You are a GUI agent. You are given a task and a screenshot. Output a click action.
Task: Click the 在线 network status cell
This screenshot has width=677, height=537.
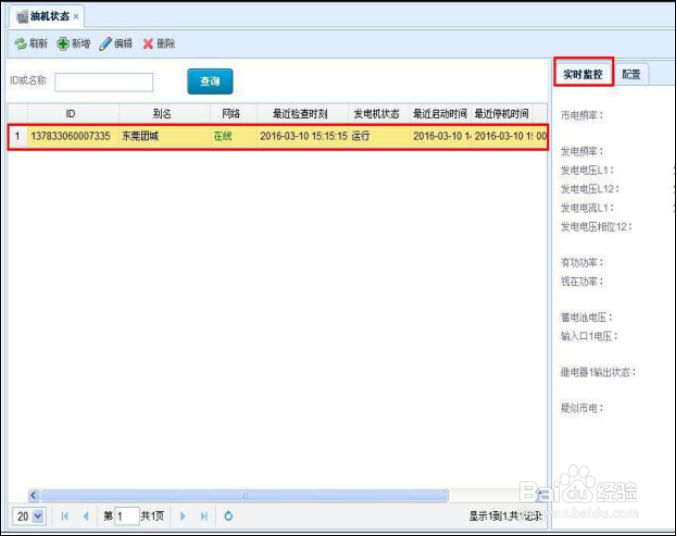point(233,136)
